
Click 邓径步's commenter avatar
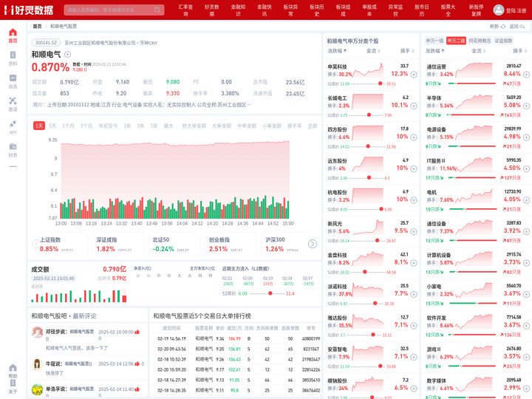point(37,332)
